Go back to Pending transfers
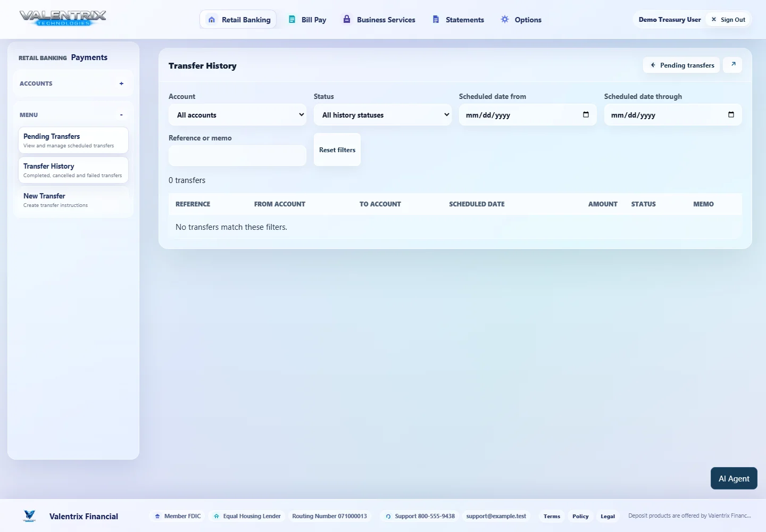Screen dimensions: 766x532 [681, 65]
